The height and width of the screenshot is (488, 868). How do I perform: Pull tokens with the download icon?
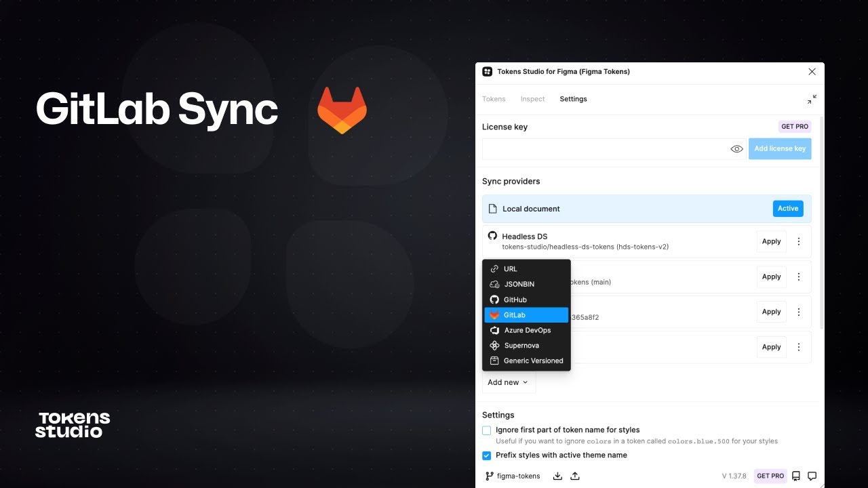pos(557,476)
